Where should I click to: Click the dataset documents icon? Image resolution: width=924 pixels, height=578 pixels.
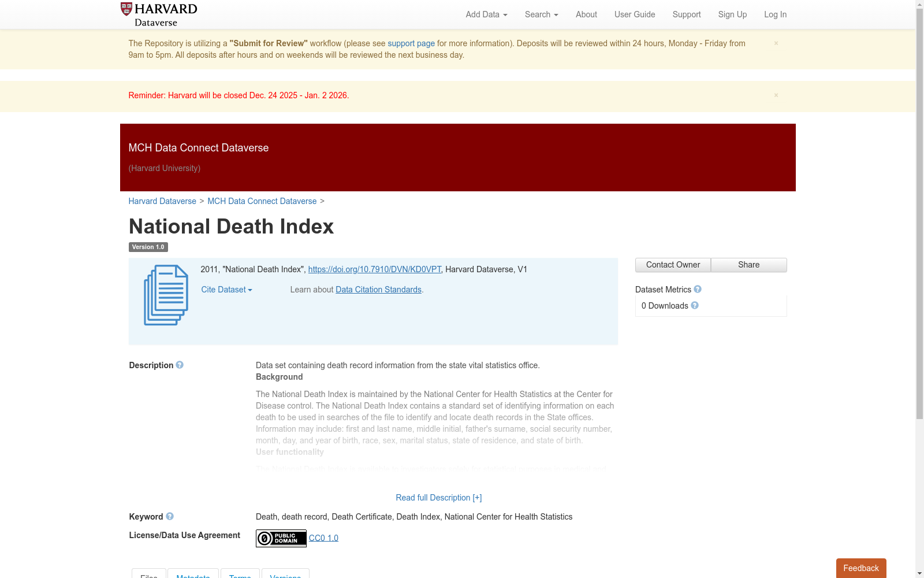point(166,295)
